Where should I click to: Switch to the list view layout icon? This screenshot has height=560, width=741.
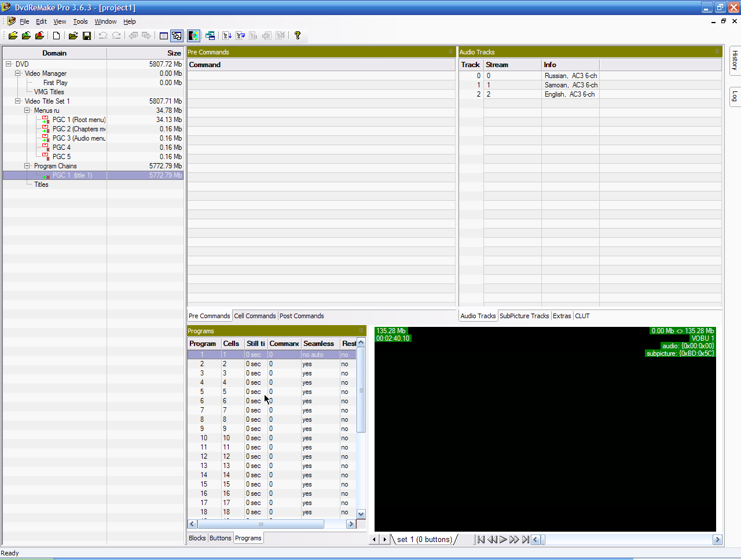pyautogui.click(x=164, y=35)
